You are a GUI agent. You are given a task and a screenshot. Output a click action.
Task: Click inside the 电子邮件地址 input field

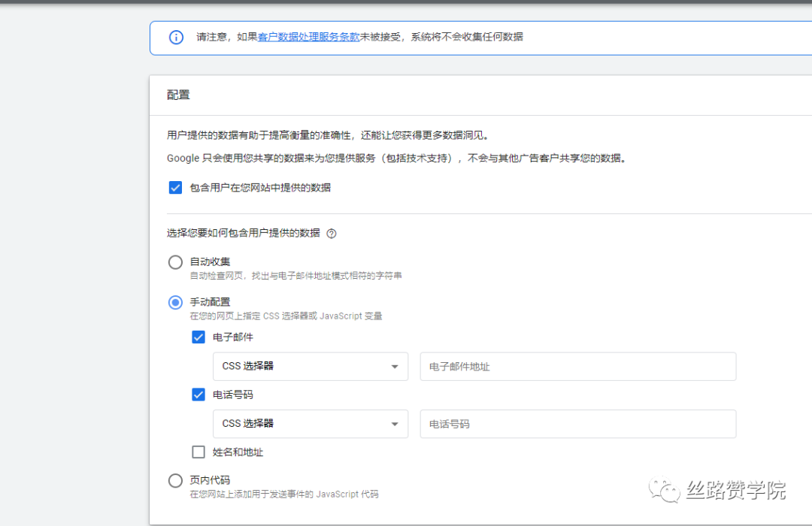click(577, 367)
